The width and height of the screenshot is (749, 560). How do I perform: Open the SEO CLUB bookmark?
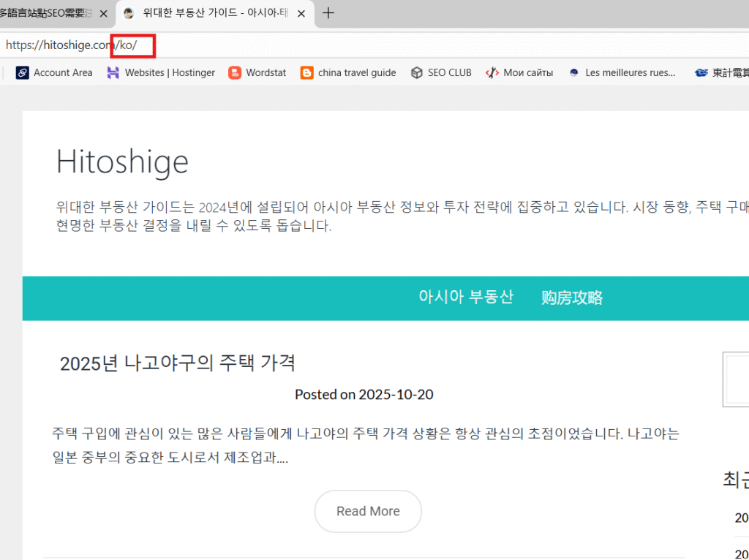[x=441, y=72]
